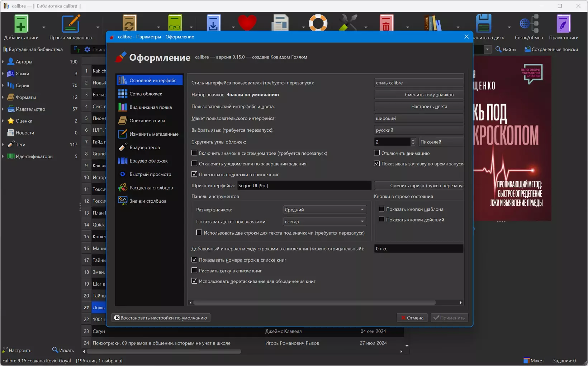Expand the Tags category in tag browser

click(x=3, y=145)
